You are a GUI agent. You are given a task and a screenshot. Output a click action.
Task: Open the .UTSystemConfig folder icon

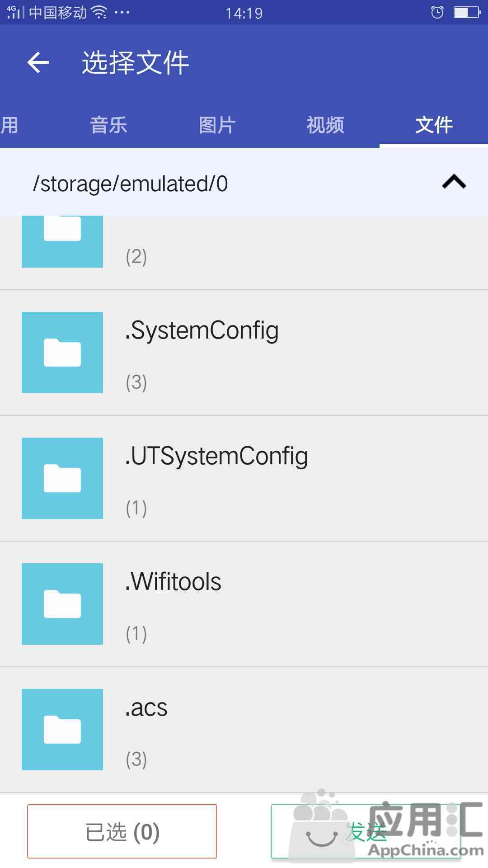pos(62,478)
